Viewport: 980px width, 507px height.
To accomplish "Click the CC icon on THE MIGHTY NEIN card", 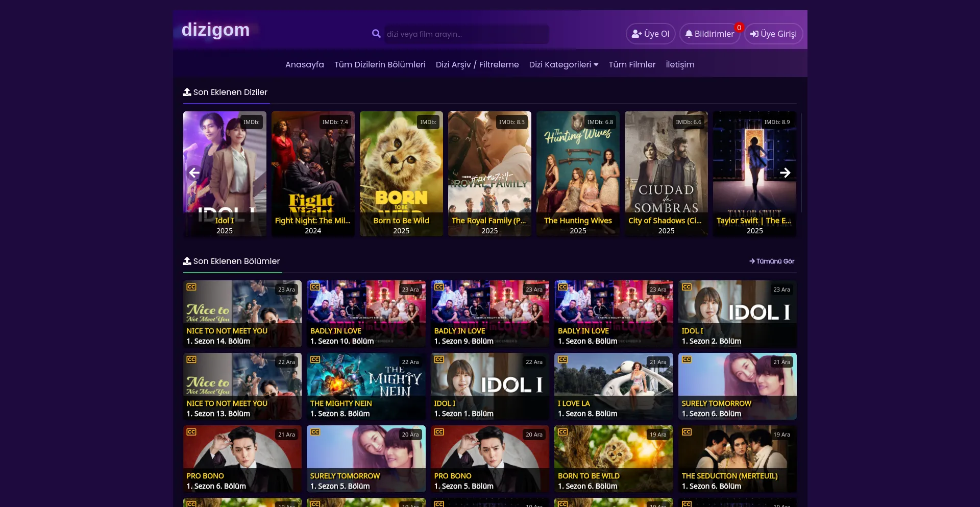I will [316, 359].
